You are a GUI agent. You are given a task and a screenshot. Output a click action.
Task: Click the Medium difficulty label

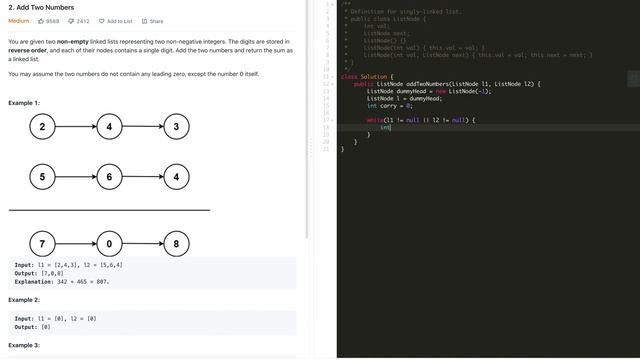point(19,21)
